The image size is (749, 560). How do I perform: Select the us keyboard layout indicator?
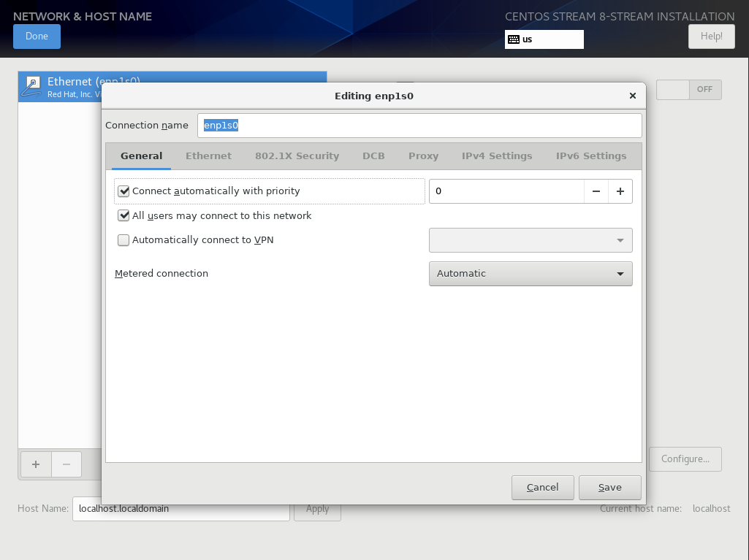tap(544, 39)
